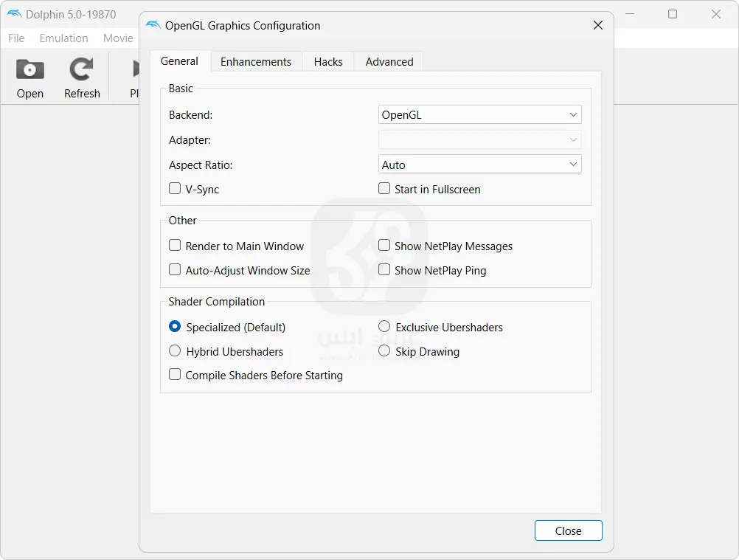739x560 pixels.
Task: Click the disabled Adapter combo box
Action: pyautogui.click(x=479, y=139)
